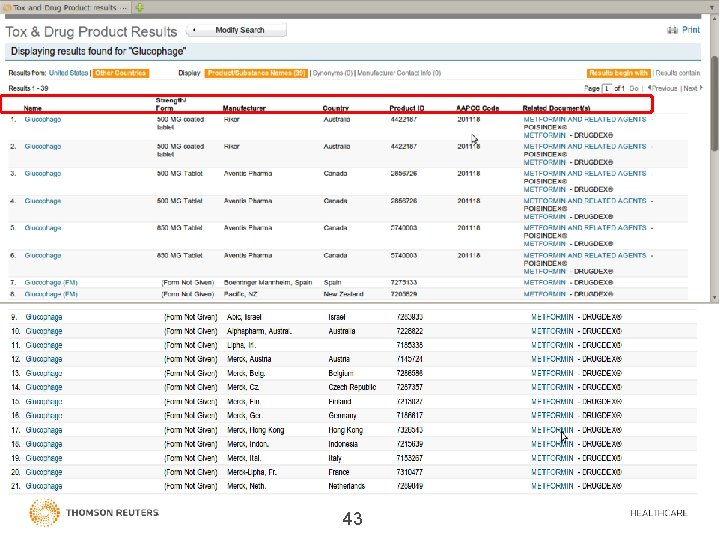Viewport: 720px width, 540px height.
Task: Open Glucophage link in row 6
Action: pos(43,256)
